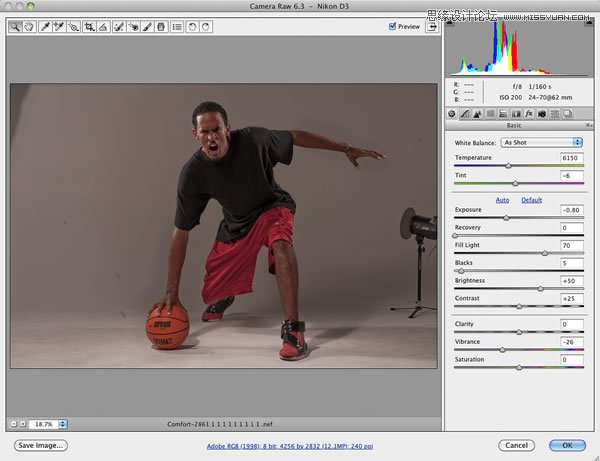Image resolution: width=600 pixels, height=461 pixels.
Task: Click the Blacks slider handle
Action: (x=461, y=271)
